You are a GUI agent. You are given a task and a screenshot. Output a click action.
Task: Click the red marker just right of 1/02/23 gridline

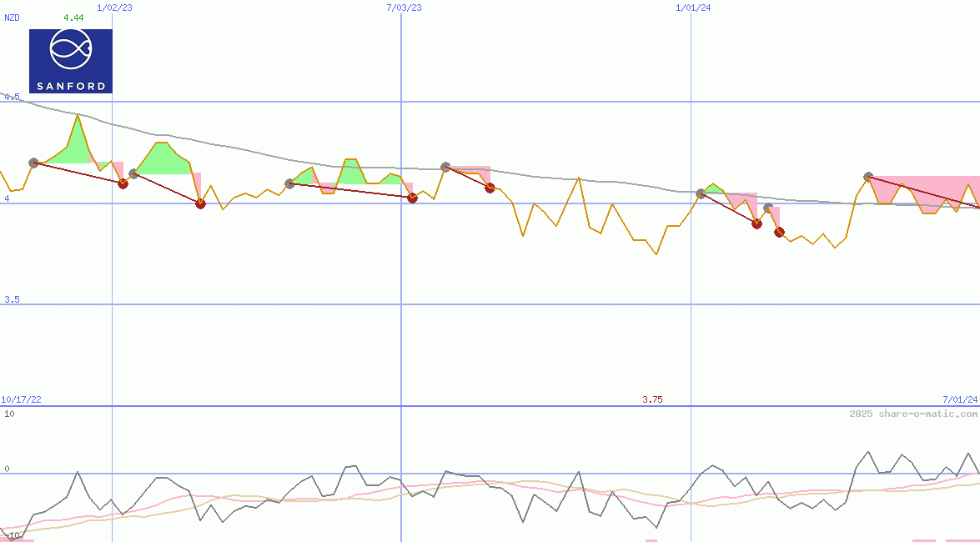(x=123, y=183)
